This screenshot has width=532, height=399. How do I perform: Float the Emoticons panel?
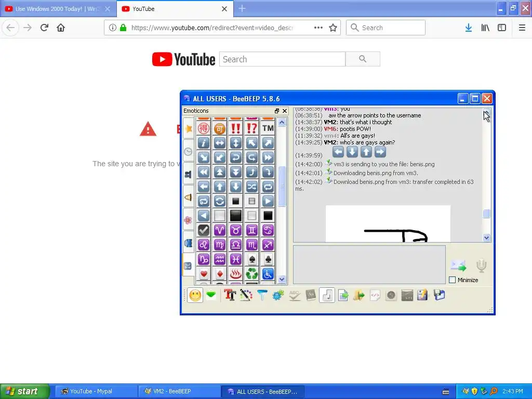point(277,111)
